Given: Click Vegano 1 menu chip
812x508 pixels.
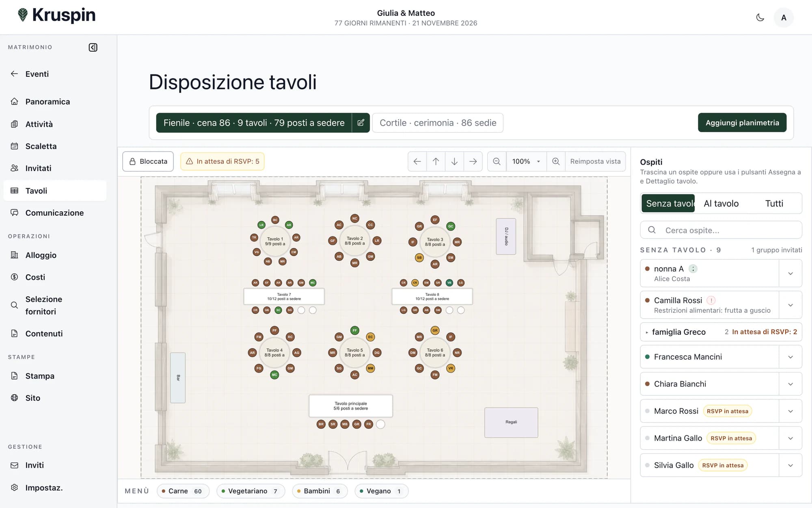Looking at the screenshot, I should point(381,491).
